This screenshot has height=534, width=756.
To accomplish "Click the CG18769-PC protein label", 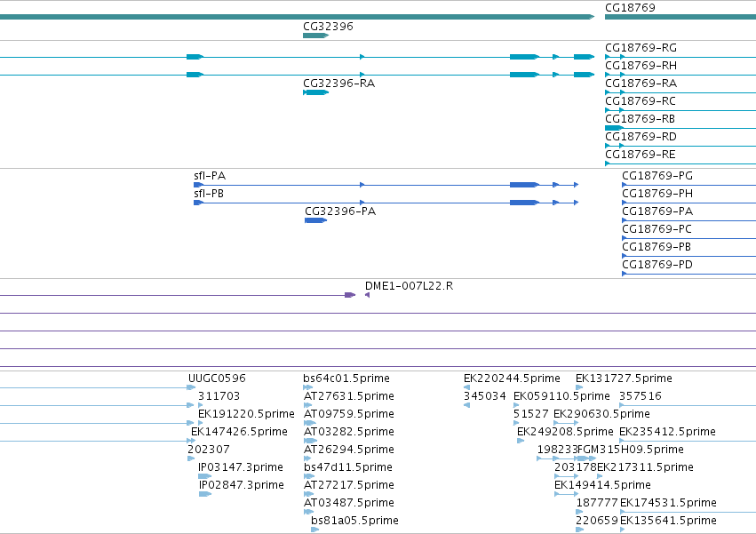I will [x=657, y=229].
